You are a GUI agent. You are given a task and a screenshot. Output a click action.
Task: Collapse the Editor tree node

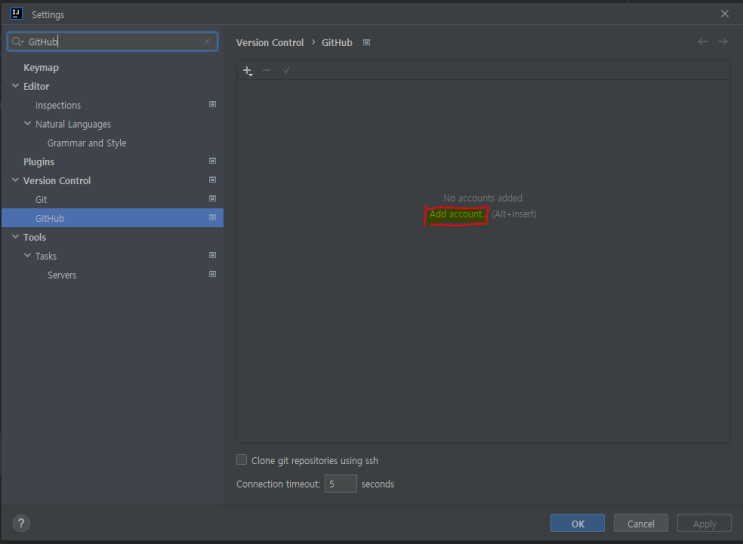click(16, 86)
